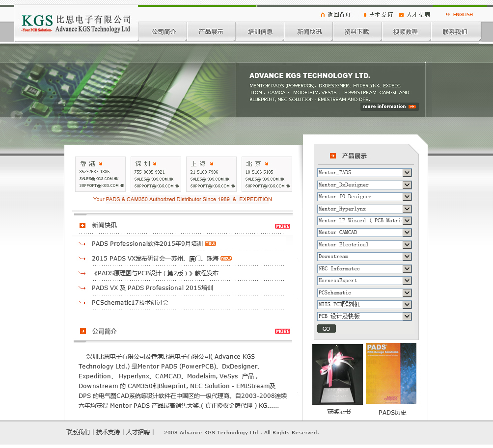The width and height of the screenshot is (493, 448).
Task: Open the Mentor LP Wizard dropdown
Action: 364,220
